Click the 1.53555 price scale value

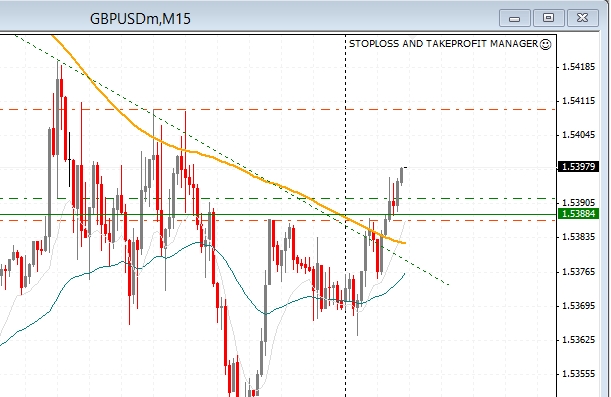579,374
